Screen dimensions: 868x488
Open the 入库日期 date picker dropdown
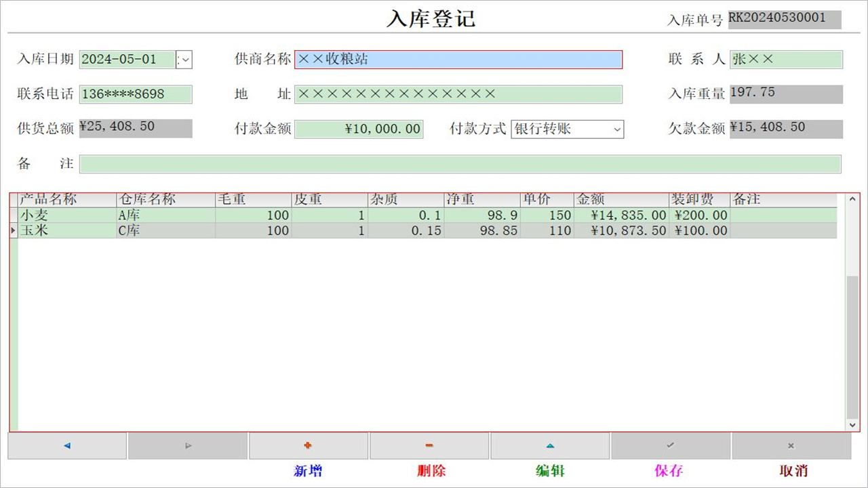click(x=184, y=60)
